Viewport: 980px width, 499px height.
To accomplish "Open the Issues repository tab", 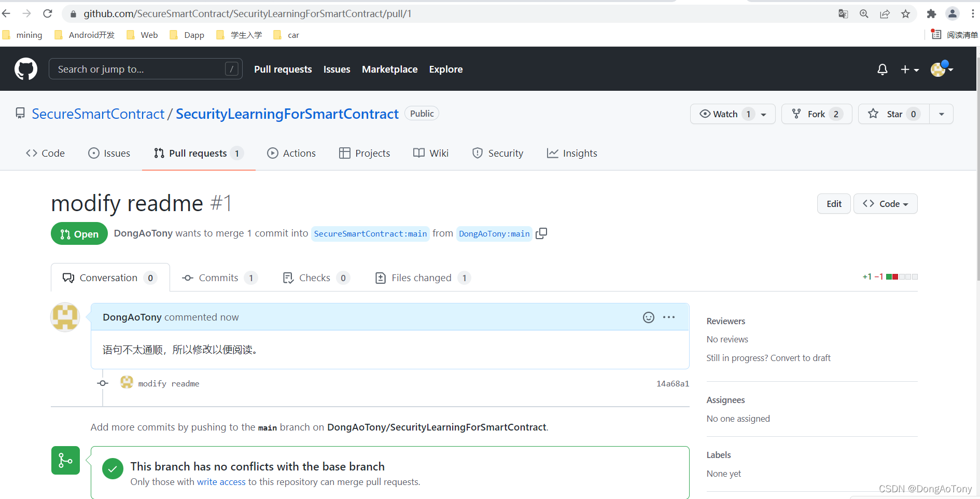I will (x=109, y=153).
